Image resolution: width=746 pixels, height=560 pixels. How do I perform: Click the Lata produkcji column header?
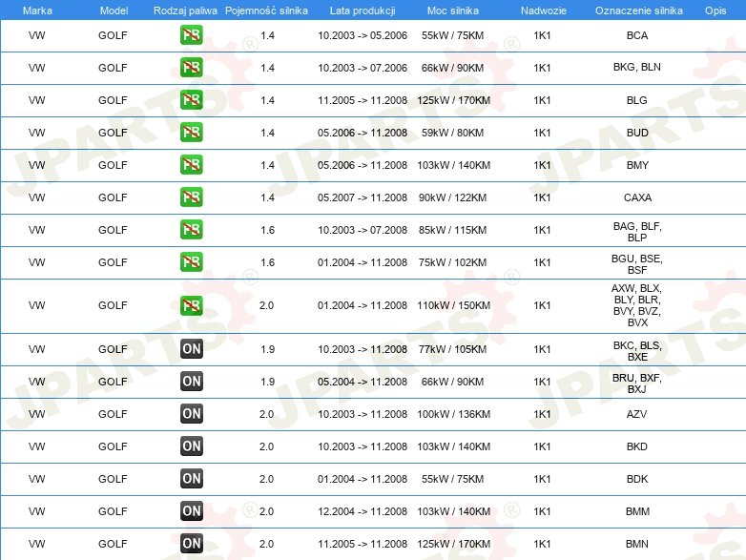pos(363,10)
